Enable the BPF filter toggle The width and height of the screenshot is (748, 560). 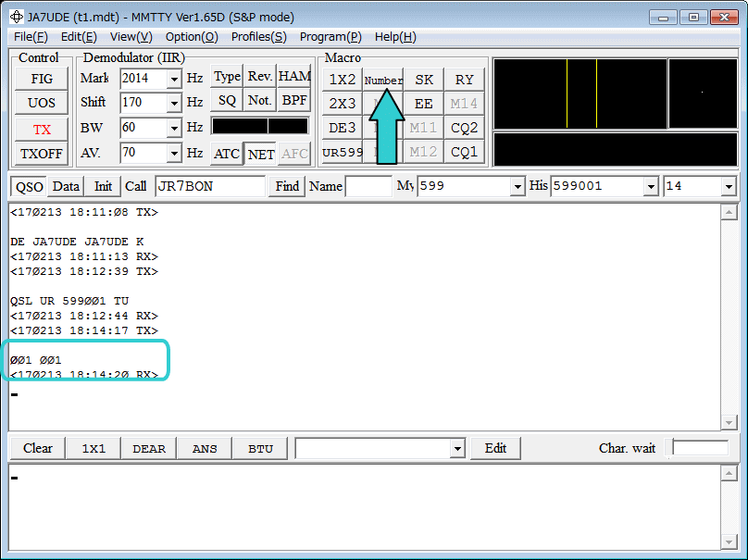294,101
